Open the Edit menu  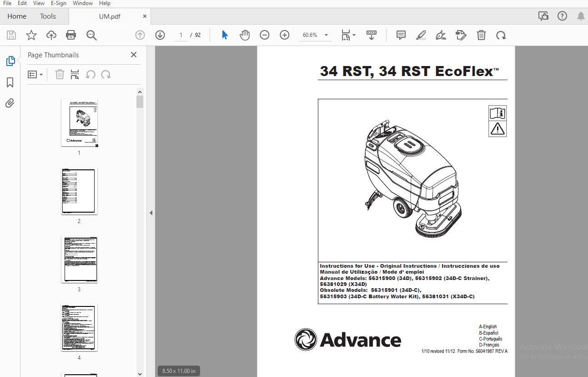click(22, 3)
